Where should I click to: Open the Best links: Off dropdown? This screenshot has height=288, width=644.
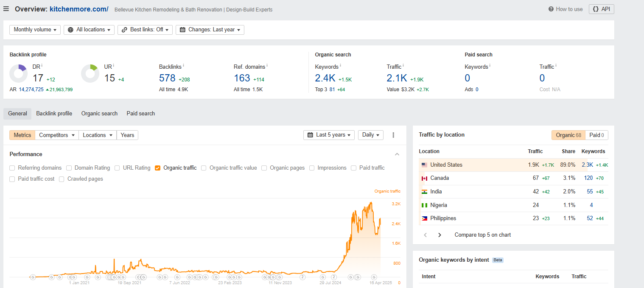145,30
